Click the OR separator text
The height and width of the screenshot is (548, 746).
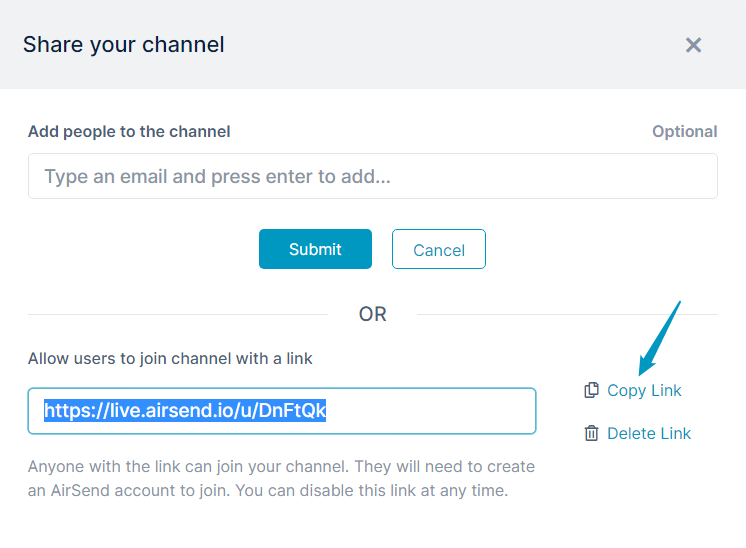tap(373, 314)
